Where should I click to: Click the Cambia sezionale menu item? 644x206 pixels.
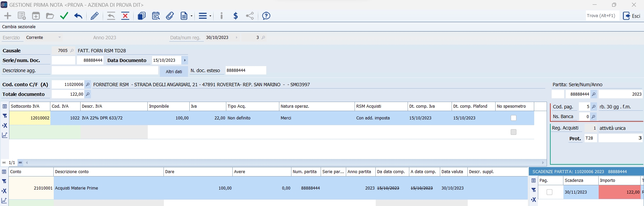tap(19, 27)
